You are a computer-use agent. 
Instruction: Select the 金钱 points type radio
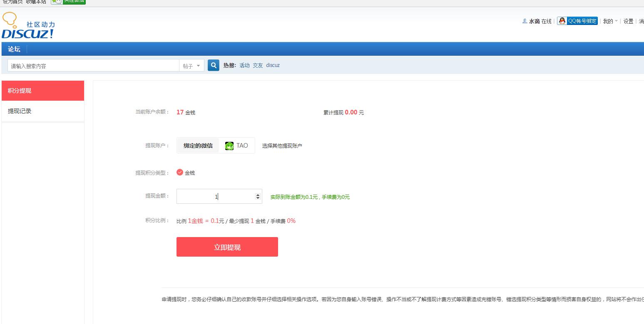click(180, 172)
